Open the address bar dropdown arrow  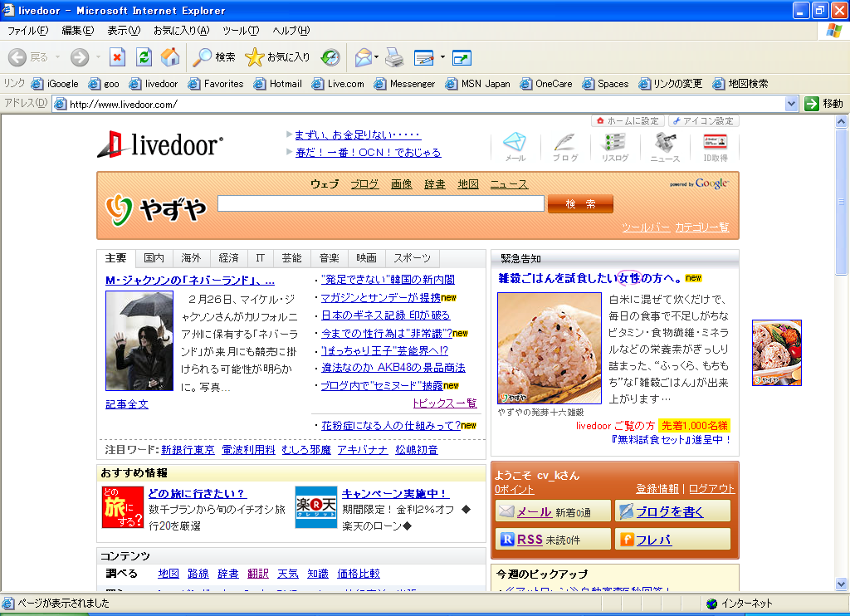pyautogui.click(x=791, y=104)
